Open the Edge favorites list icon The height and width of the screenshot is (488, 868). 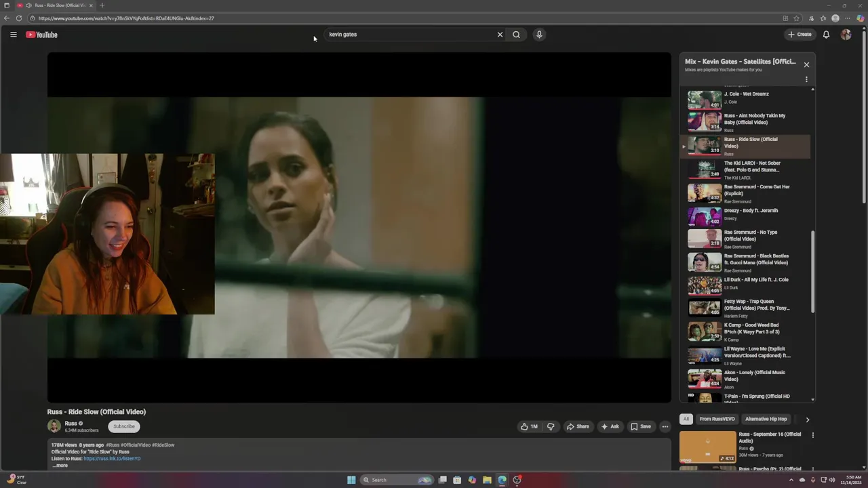click(x=823, y=18)
